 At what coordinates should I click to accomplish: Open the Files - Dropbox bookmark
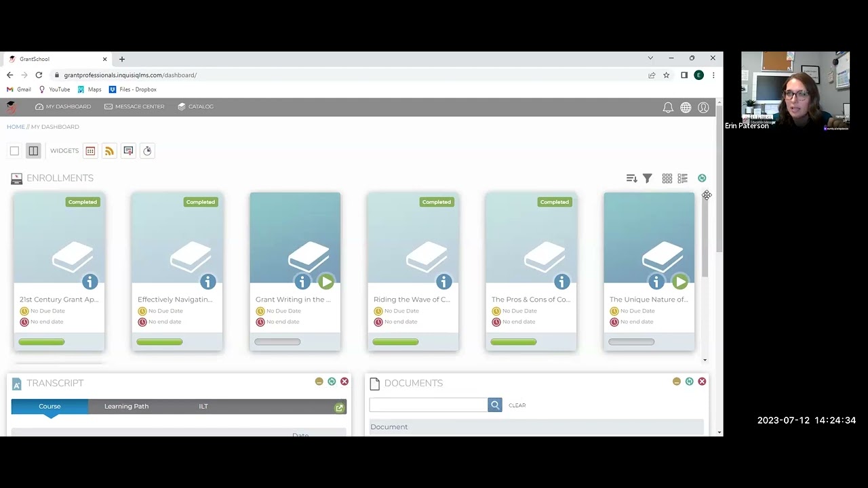[x=133, y=89]
